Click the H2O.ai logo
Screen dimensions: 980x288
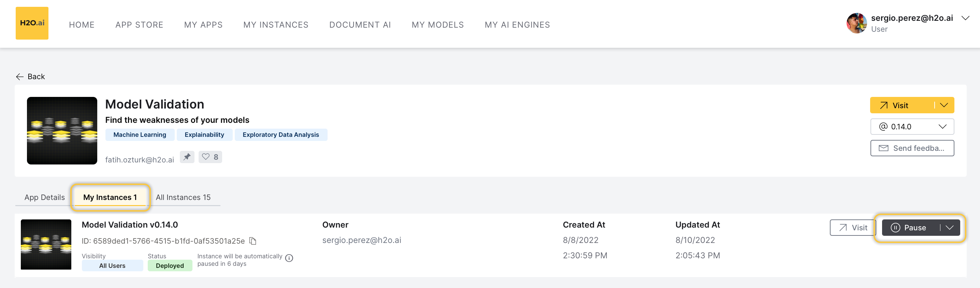coord(32,23)
